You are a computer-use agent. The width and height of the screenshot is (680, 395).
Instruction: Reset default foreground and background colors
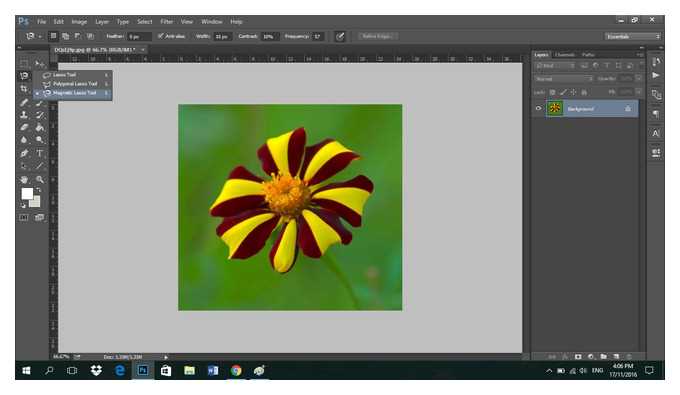pyautogui.click(x=23, y=206)
